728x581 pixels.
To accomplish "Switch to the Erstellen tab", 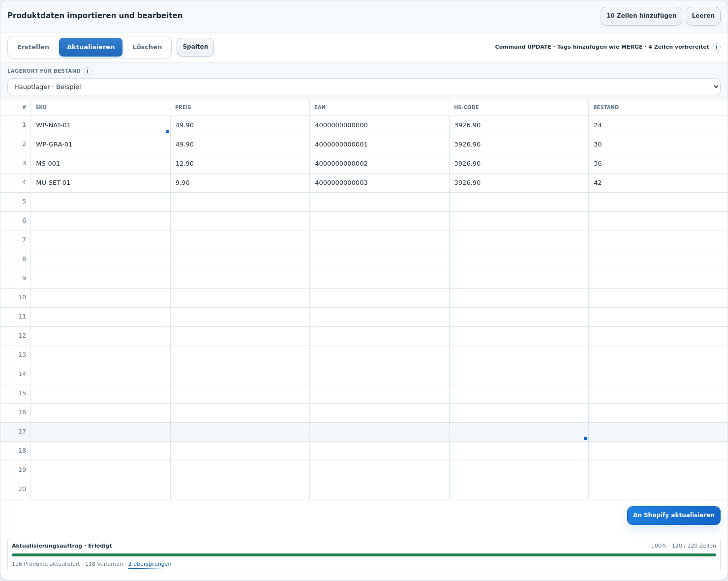I will tap(33, 47).
